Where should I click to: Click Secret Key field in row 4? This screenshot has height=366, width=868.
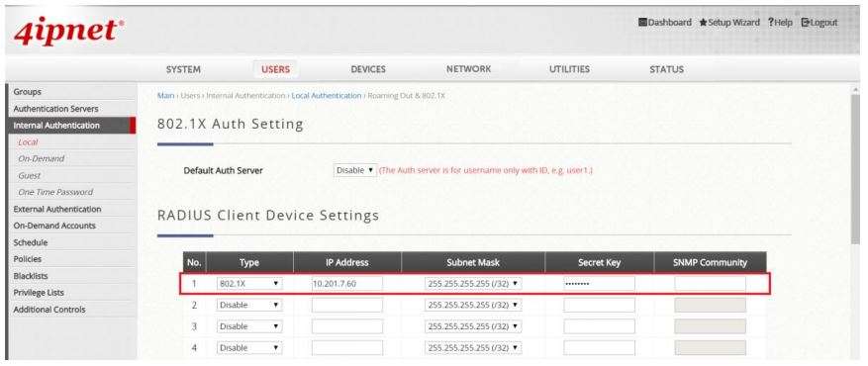point(599,348)
